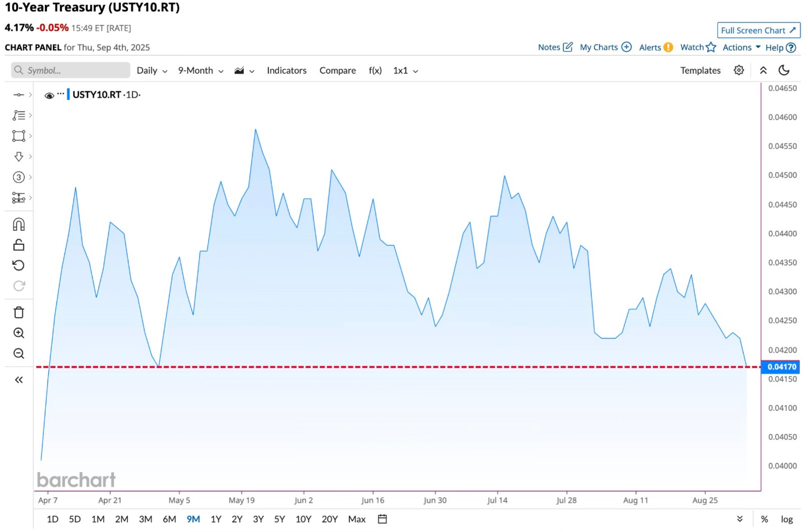Open the 9-Month period dropdown
The width and height of the screenshot is (808, 532).
tap(201, 70)
